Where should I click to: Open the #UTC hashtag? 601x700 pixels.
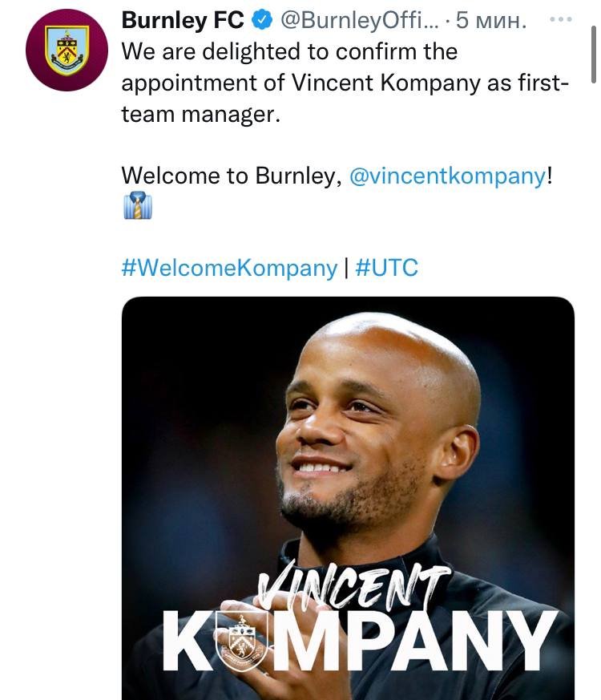pyautogui.click(x=387, y=268)
